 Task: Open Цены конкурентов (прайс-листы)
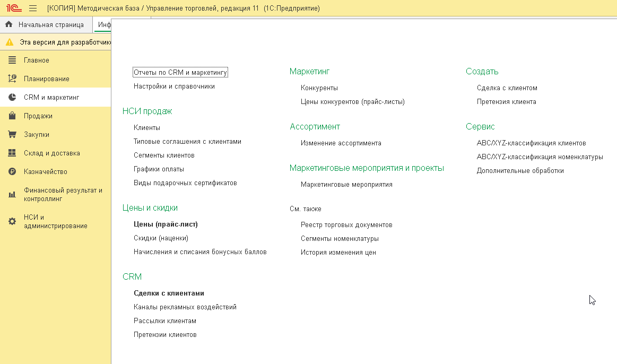pyautogui.click(x=352, y=102)
